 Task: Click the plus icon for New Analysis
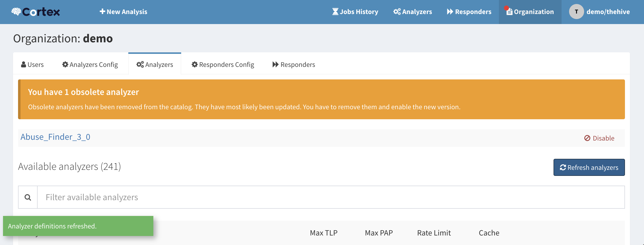(x=102, y=12)
